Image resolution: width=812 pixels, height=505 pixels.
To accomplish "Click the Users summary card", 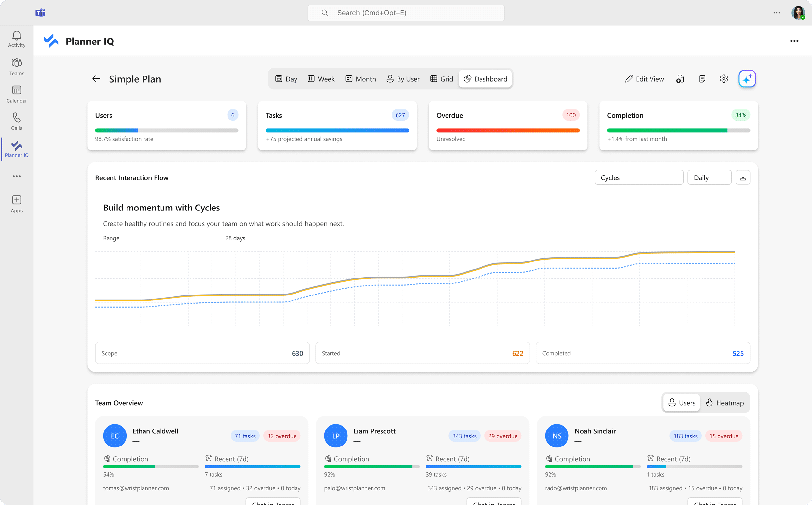I will point(167,126).
